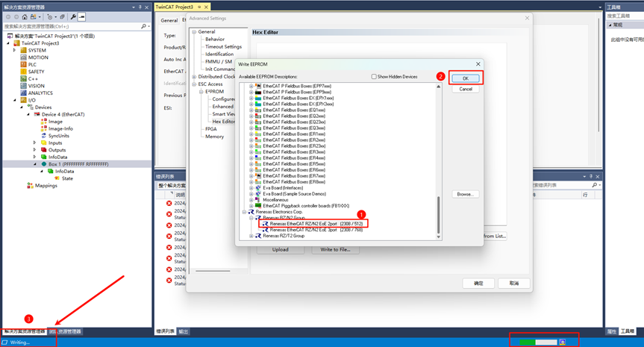Click the status bar icon beside progress bar

pyautogui.click(x=563, y=342)
